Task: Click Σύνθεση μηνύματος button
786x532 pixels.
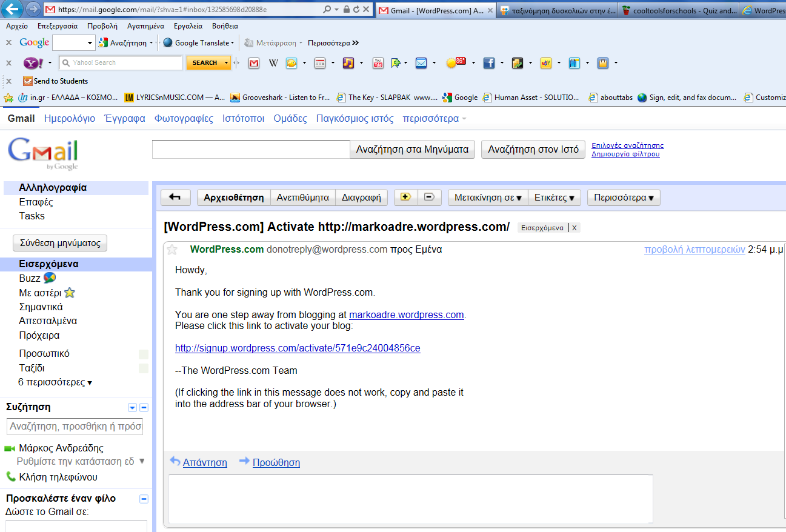Action: [x=60, y=243]
